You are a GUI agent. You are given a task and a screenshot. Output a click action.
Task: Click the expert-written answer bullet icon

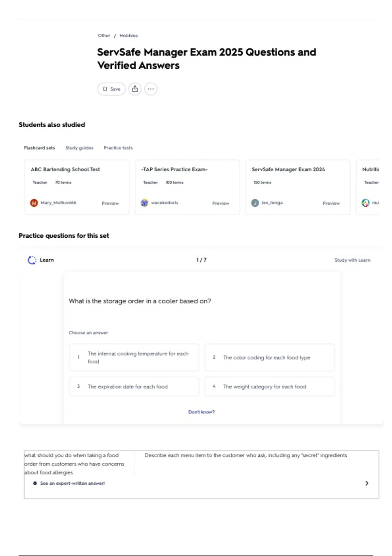point(35,483)
